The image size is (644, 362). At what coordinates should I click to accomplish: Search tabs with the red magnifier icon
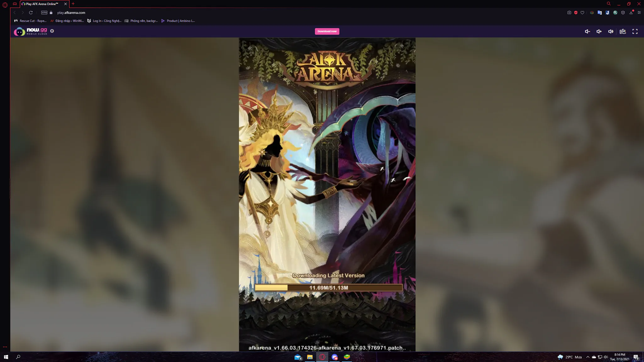coord(609,4)
